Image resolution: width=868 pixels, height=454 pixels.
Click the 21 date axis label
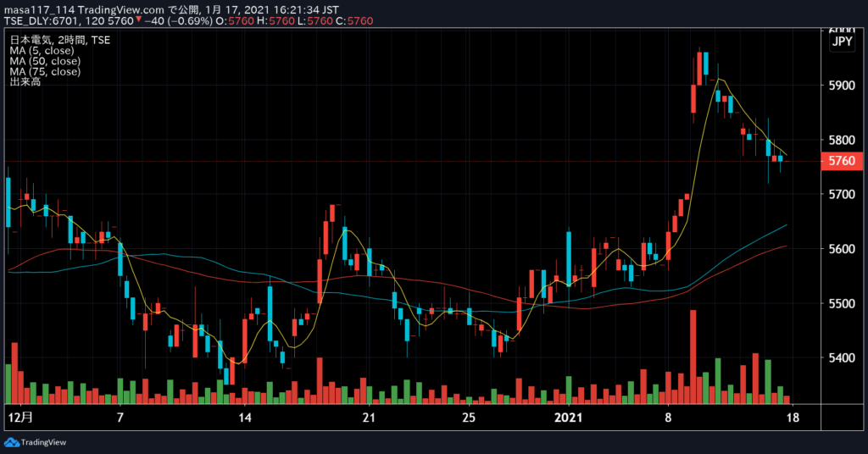point(369,418)
